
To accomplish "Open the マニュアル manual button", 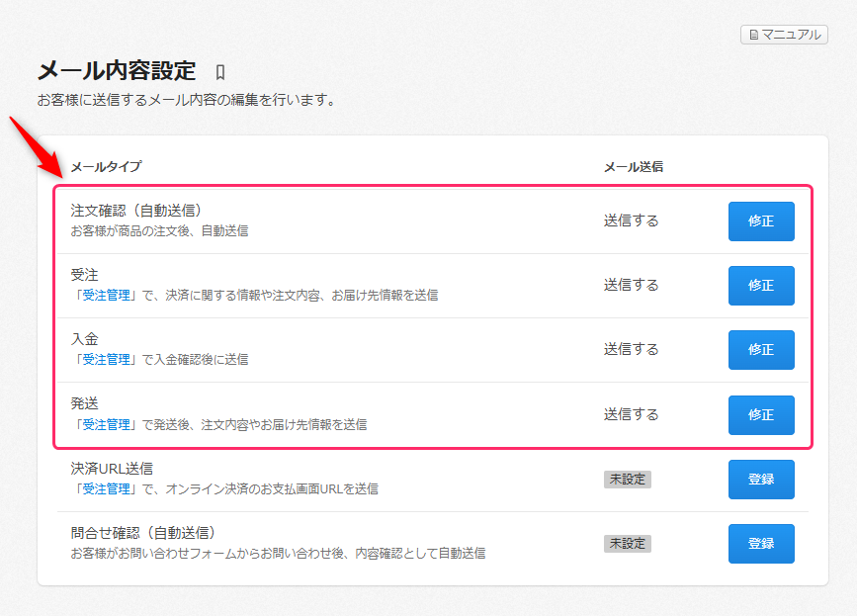I will pyautogui.click(x=784, y=35).
